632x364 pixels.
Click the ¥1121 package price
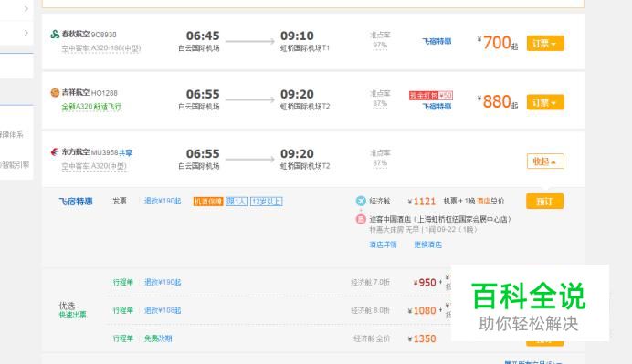point(422,202)
